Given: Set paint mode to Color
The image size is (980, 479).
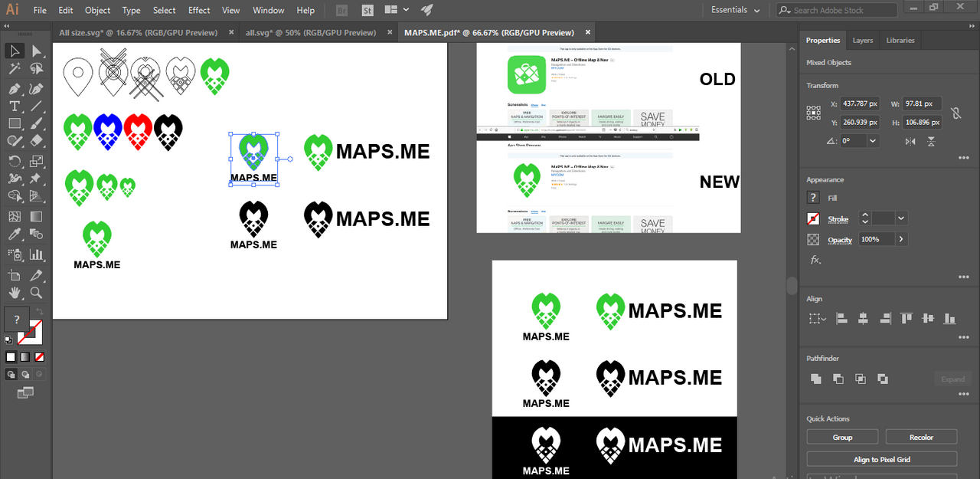Looking at the screenshot, I should coord(11,357).
